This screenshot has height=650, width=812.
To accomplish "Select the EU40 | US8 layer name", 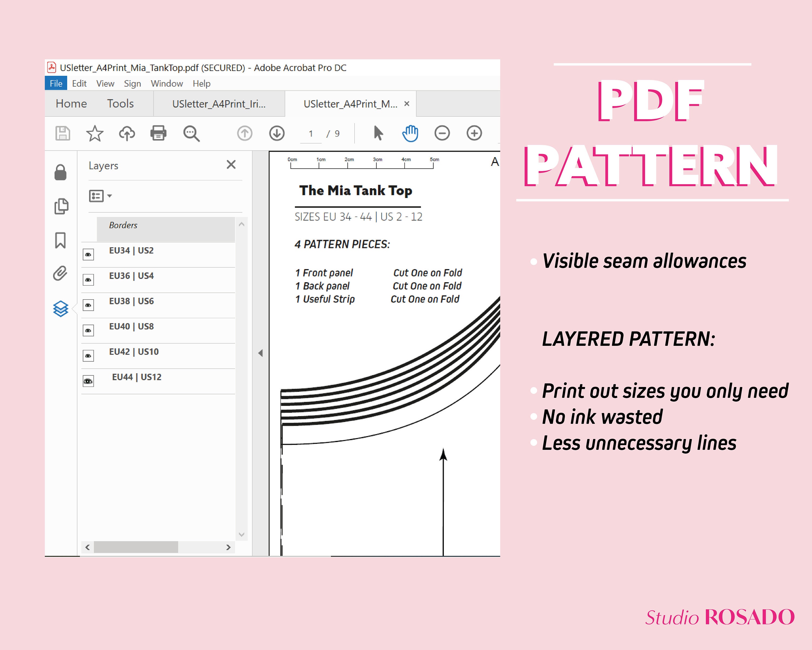I will point(132,326).
